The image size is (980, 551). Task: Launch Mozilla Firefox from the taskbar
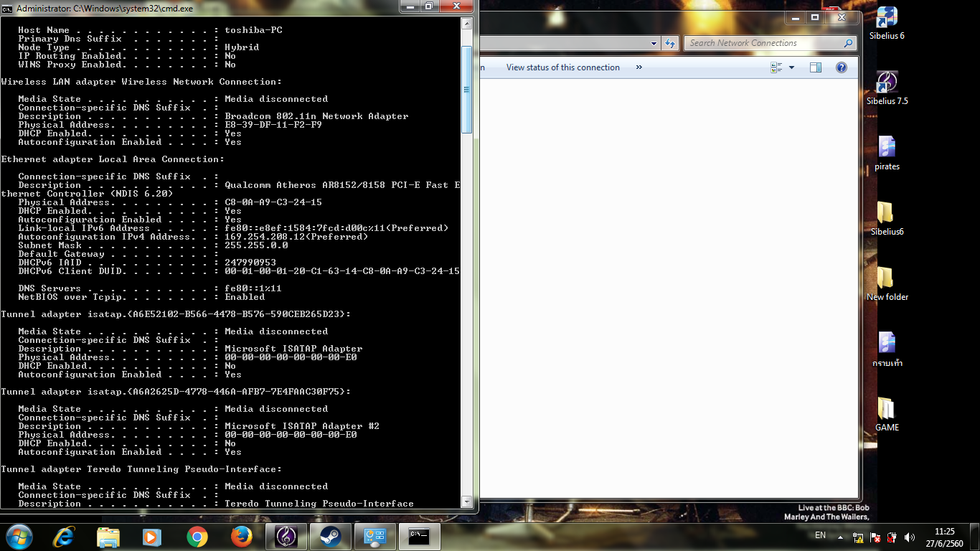point(242,537)
